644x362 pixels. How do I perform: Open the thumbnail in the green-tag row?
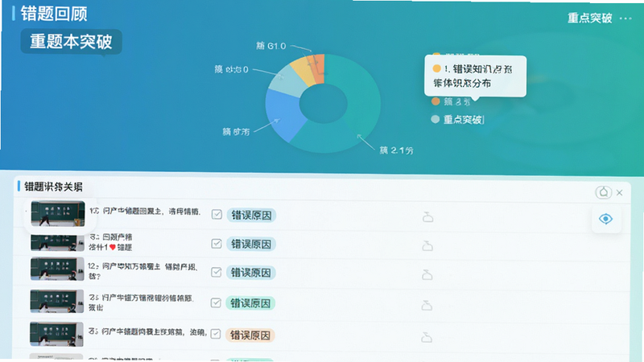[x=56, y=301]
